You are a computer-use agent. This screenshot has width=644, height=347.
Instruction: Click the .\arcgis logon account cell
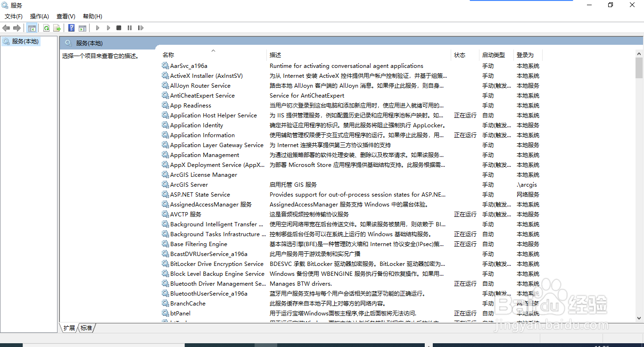click(x=527, y=185)
